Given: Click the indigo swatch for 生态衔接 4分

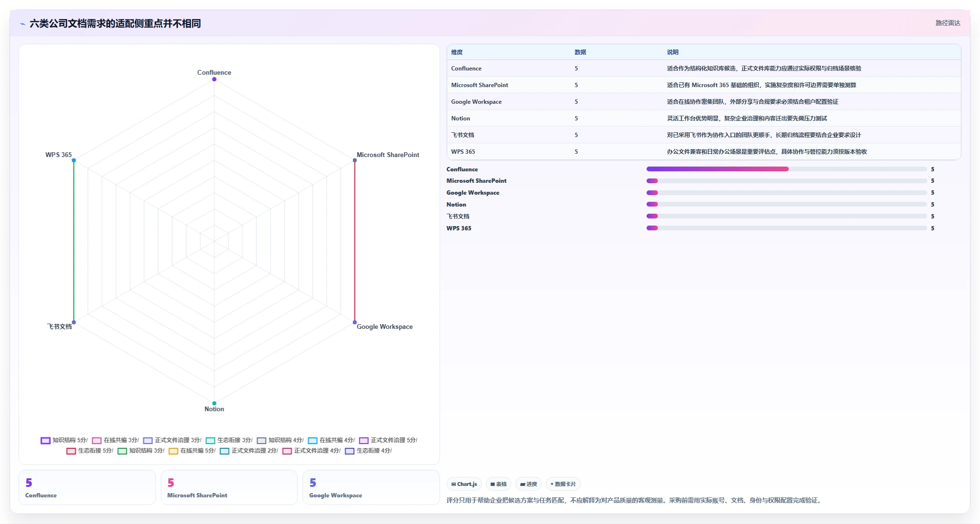Looking at the screenshot, I should (x=350, y=451).
